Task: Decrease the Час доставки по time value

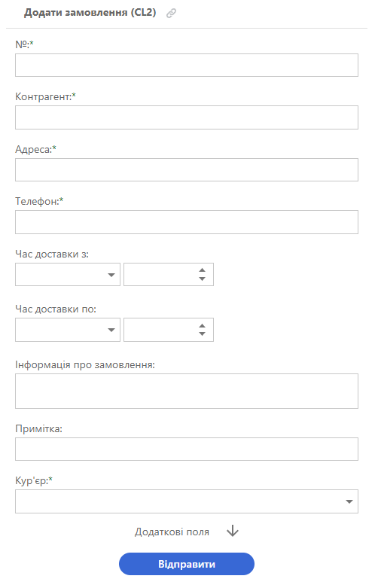Action: click(x=202, y=334)
